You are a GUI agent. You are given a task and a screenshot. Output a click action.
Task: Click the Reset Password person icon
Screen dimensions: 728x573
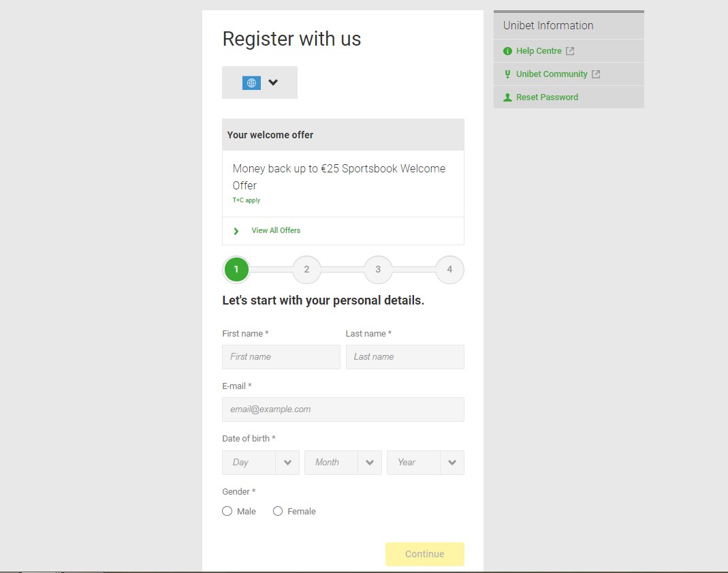click(507, 97)
